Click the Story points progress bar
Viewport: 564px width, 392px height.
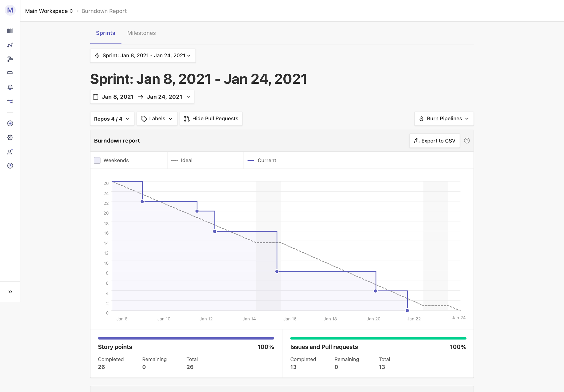point(186,338)
